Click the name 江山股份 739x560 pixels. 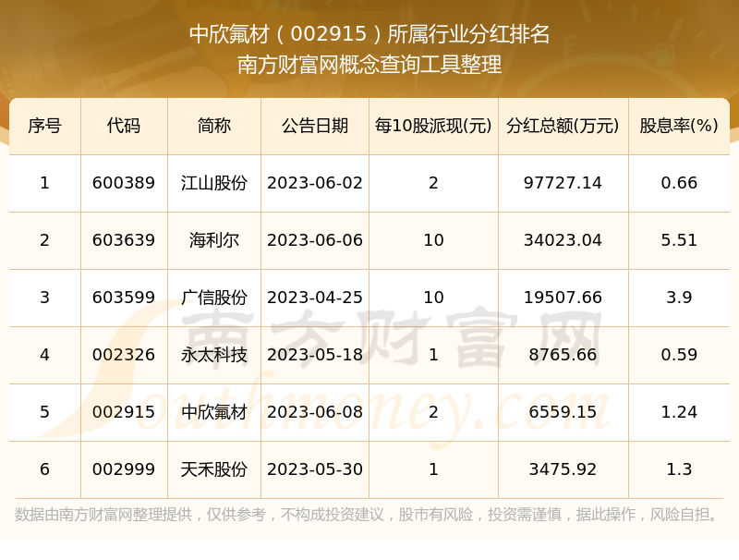click(214, 183)
